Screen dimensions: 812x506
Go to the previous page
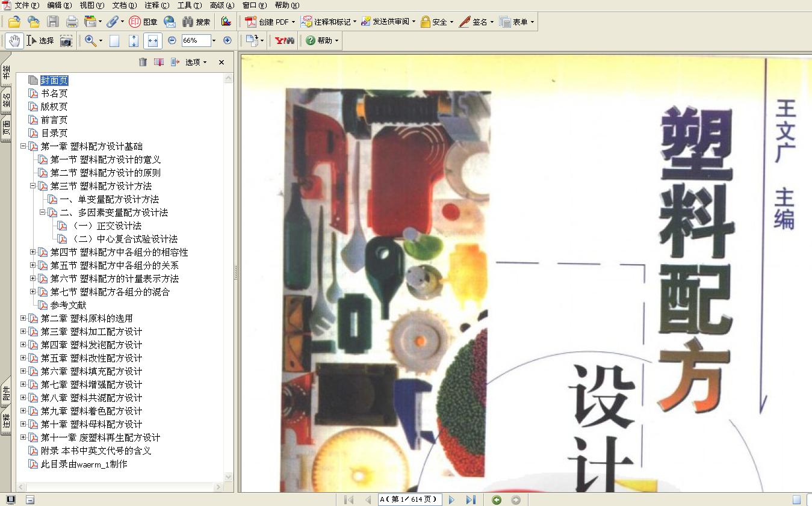368,499
